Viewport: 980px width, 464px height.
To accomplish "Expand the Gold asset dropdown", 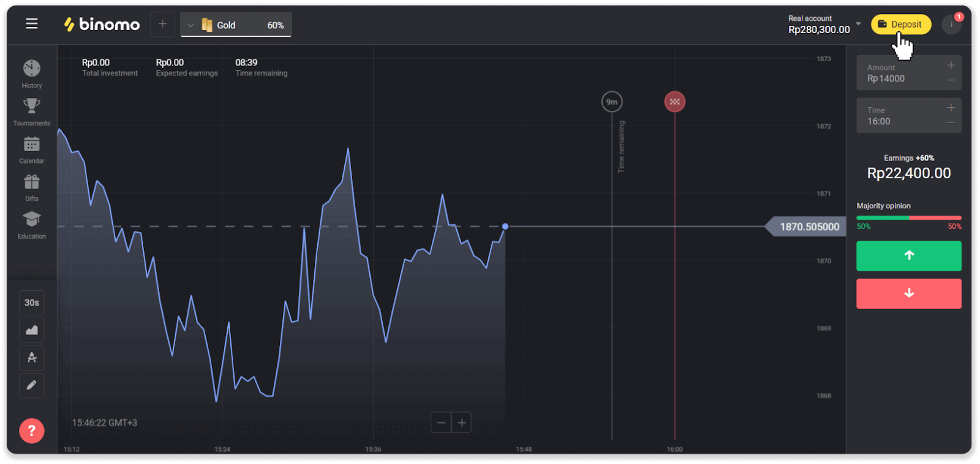I will pyautogui.click(x=190, y=25).
